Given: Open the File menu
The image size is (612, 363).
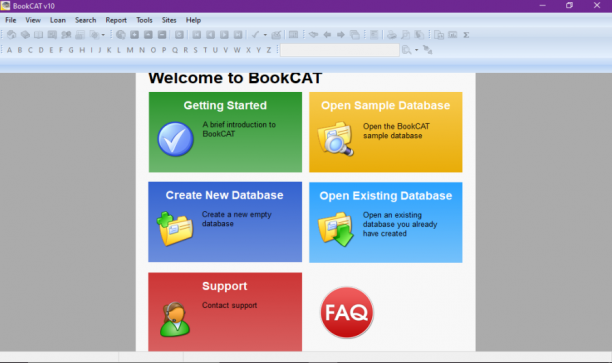Looking at the screenshot, I should pyautogui.click(x=11, y=20).
